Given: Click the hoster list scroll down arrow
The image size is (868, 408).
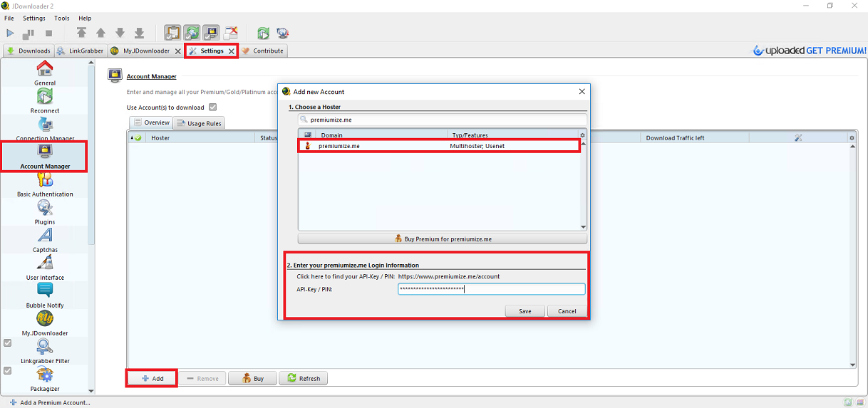Looking at the screenshot, I should tap(583, 227).
